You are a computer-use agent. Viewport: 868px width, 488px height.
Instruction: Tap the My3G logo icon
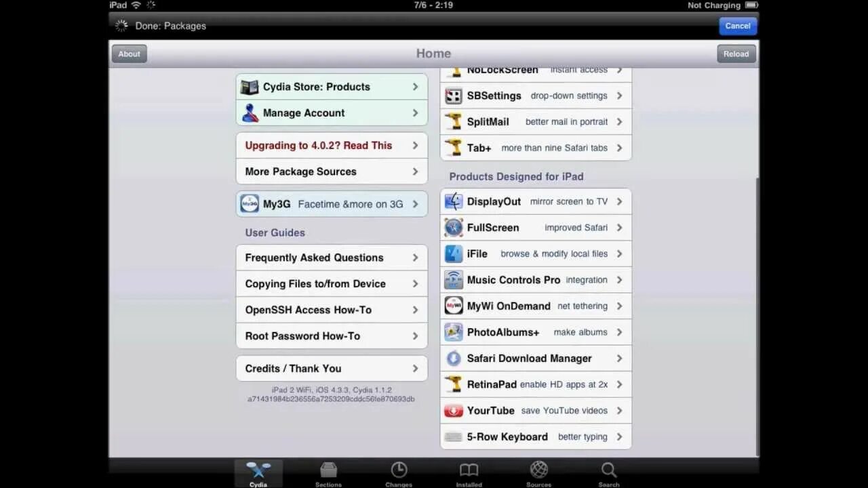(250, 203)
